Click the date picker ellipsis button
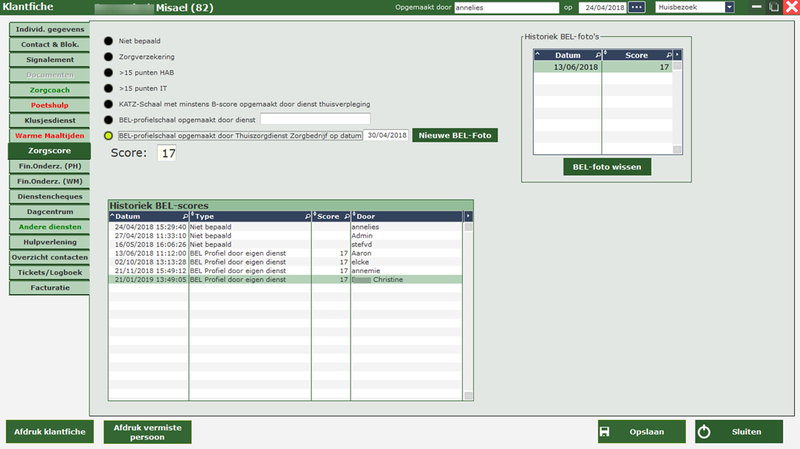 point(637,8)
